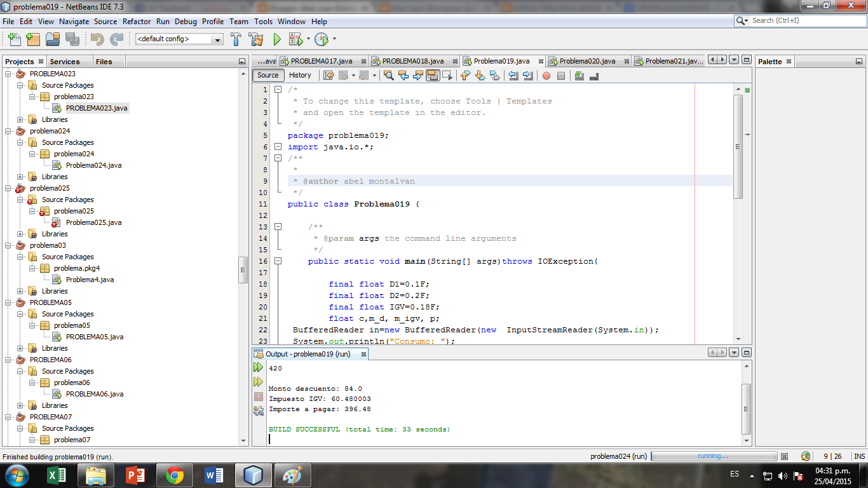Click the Undo arrow in main toolbar
The image size is (868, 488).
tap(97, 39)
